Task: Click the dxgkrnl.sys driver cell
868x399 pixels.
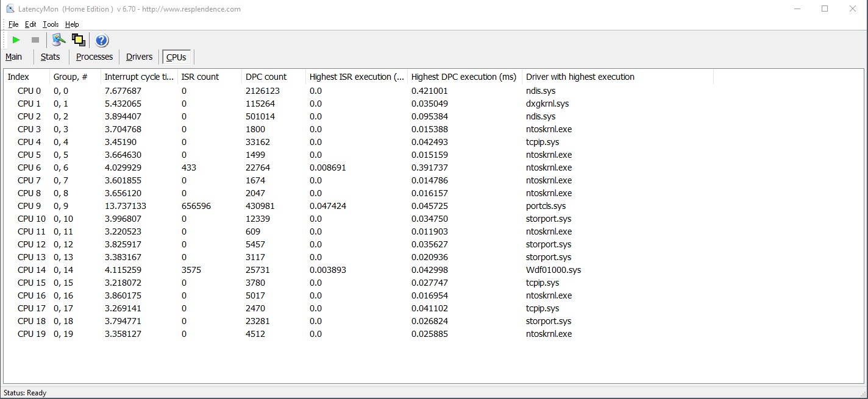Action: tap(547, 104)
